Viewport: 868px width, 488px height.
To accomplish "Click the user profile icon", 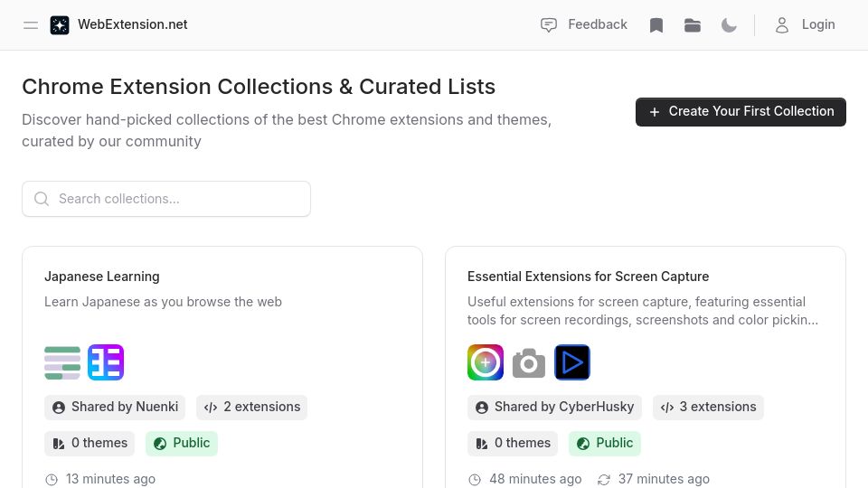I will click(x=781, y=25).
